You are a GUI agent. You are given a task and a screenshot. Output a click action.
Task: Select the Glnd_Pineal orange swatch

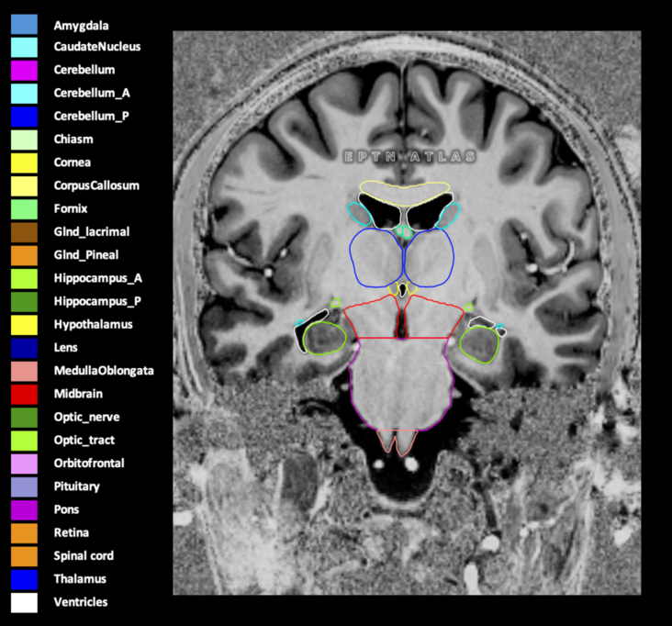24,255
